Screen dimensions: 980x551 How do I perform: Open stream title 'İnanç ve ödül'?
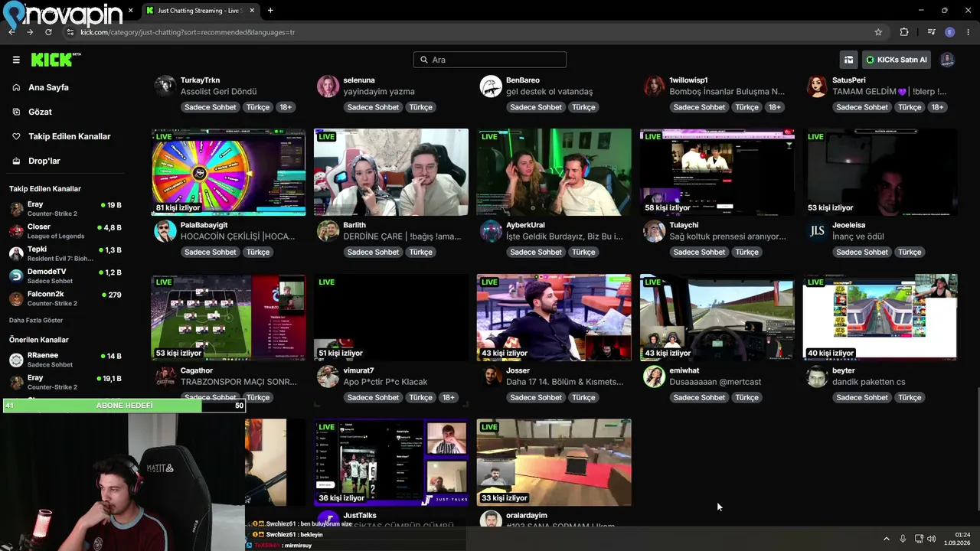pyautogui.click(x=858, y=236)
